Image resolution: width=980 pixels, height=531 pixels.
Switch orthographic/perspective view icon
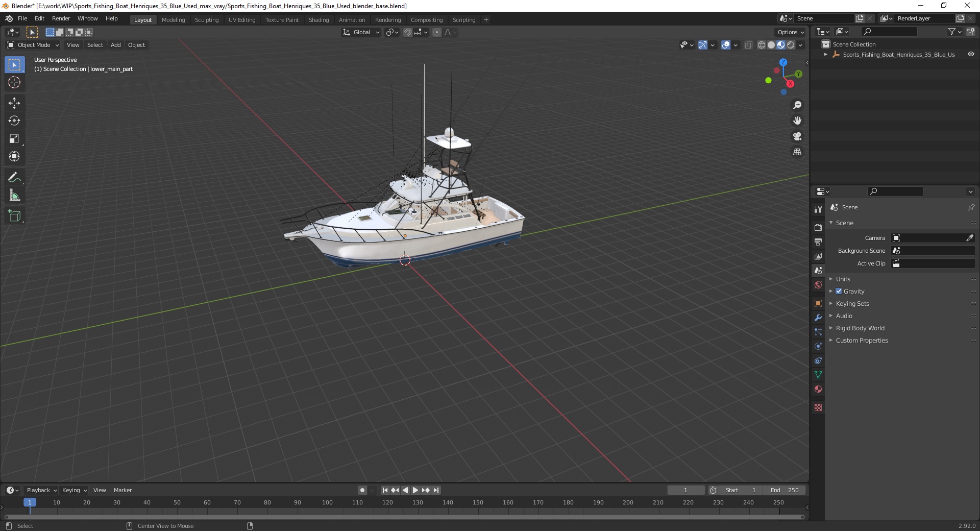click(797, 152)
